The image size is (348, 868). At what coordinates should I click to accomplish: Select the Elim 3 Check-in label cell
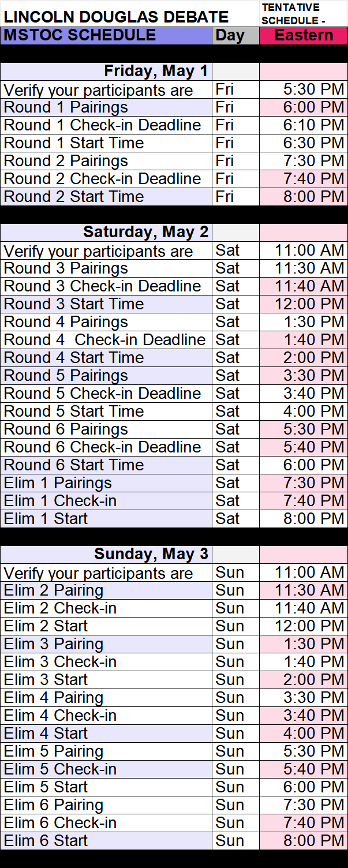(106, 662)
